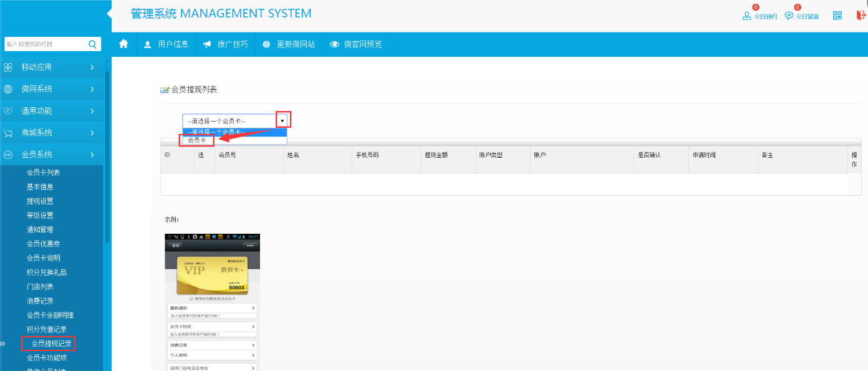Click the 今日预约 person icon
This screenshot has height=371, width=868.
746,16
